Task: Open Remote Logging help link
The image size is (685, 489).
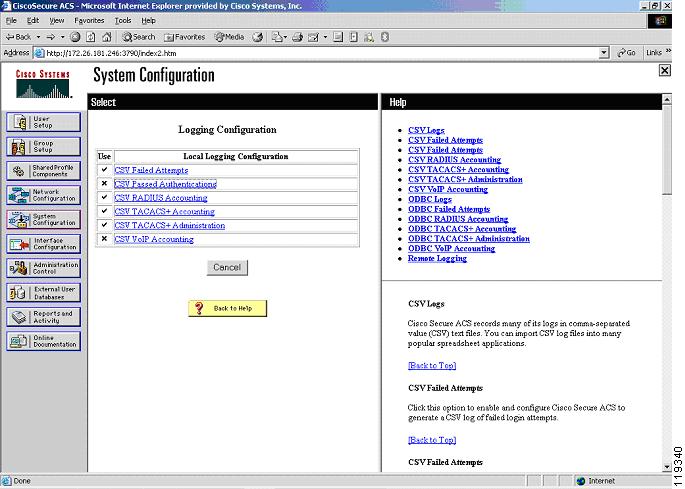Action: tap(437, 258)
